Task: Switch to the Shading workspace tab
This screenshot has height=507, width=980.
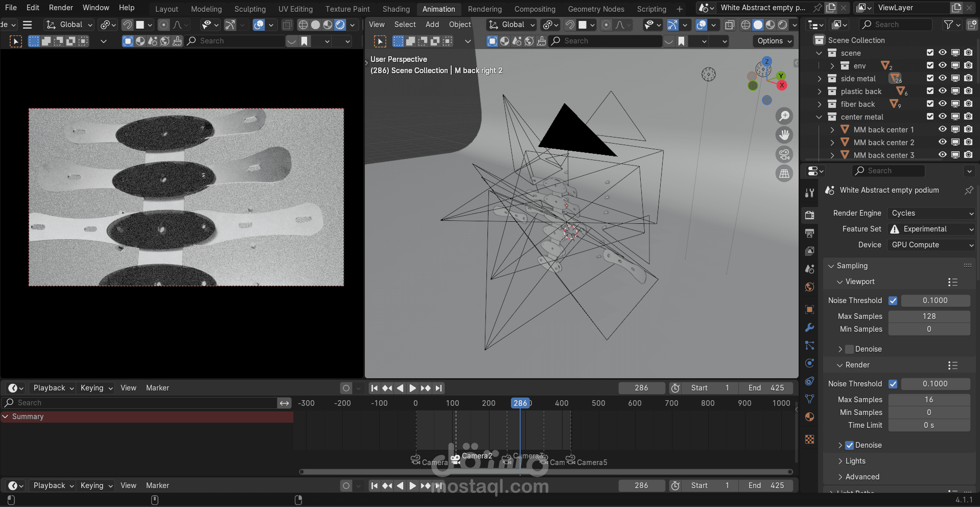Action: tap(396, 9)
